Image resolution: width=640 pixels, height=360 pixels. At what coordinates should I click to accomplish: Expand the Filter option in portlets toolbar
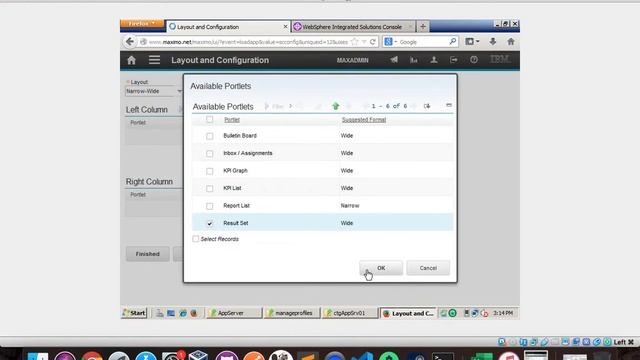click(278, 106)
